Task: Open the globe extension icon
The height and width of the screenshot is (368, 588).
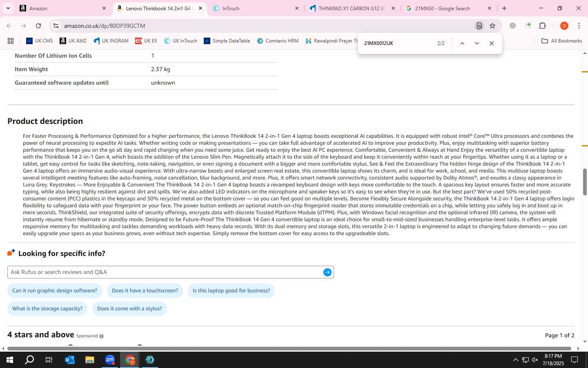Action: (x=512, y=26)
